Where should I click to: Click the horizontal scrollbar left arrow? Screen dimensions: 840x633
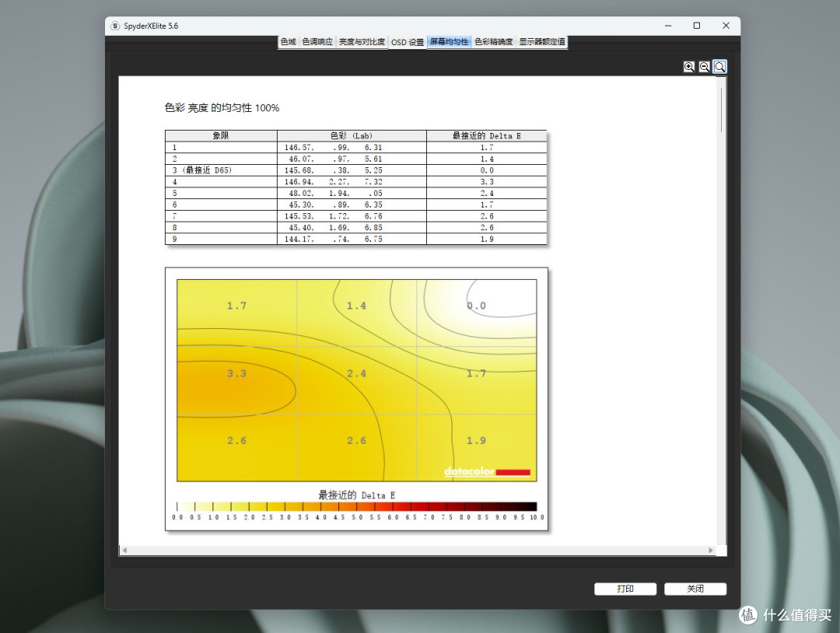(124, 550)
